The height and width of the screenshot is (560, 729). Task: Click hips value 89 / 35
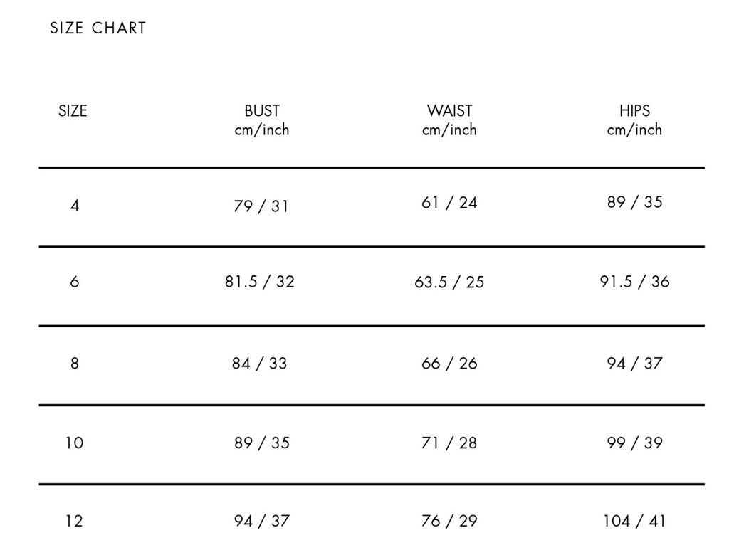coord(634,201)
